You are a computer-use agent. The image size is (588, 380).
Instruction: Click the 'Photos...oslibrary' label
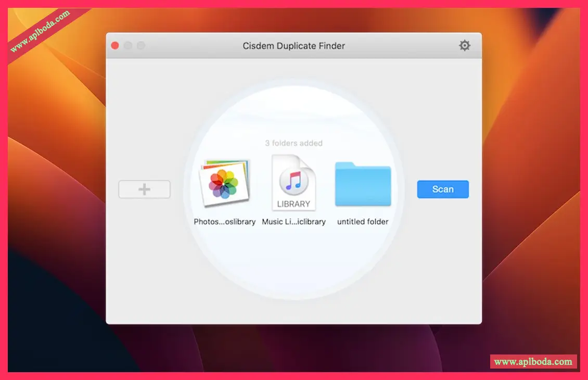(225, 222)
